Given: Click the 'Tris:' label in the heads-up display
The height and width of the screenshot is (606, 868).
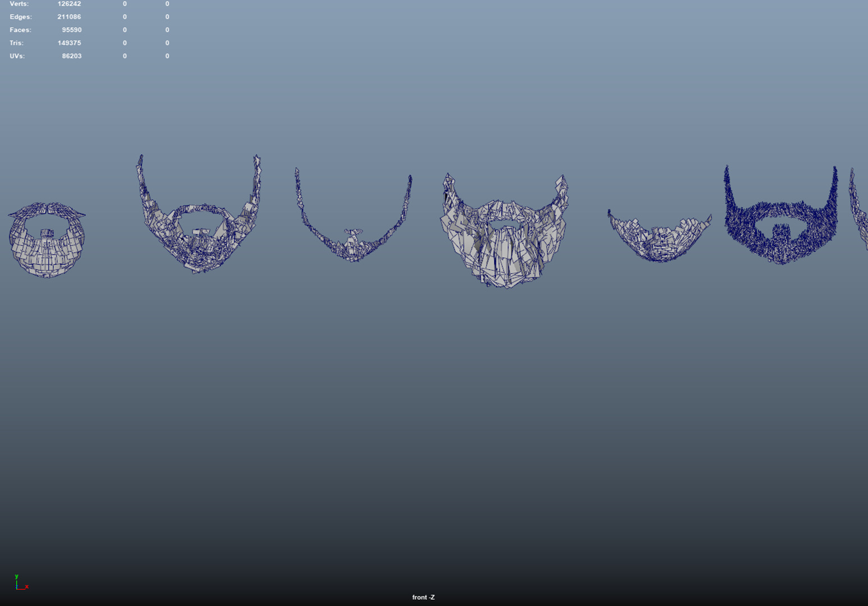Looking at the screenshot, I should pos(16,43).
